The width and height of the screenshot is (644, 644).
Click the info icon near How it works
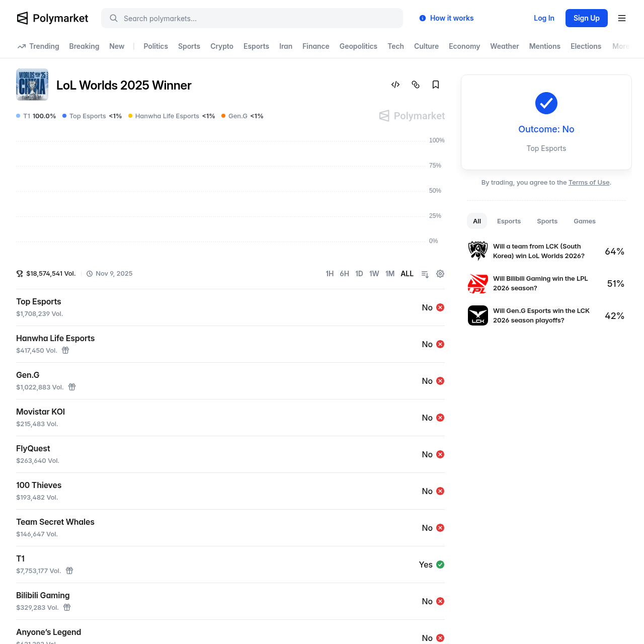[x=423, y=18]
